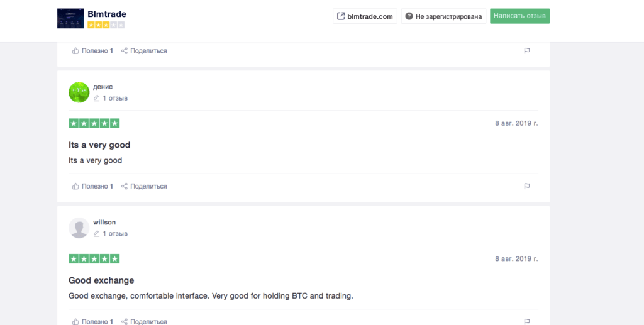This screenshot has width=644, height=325.
Task: Click willson's default grey avatar
Action: tap(79, 228)
